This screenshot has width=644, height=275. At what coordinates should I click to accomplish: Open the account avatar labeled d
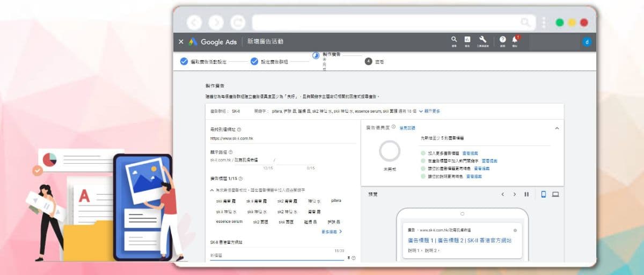[587, 42]
